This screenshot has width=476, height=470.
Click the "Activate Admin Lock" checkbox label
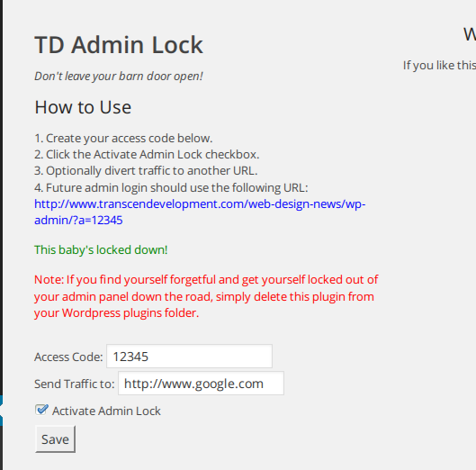click(x=106, y=411)
